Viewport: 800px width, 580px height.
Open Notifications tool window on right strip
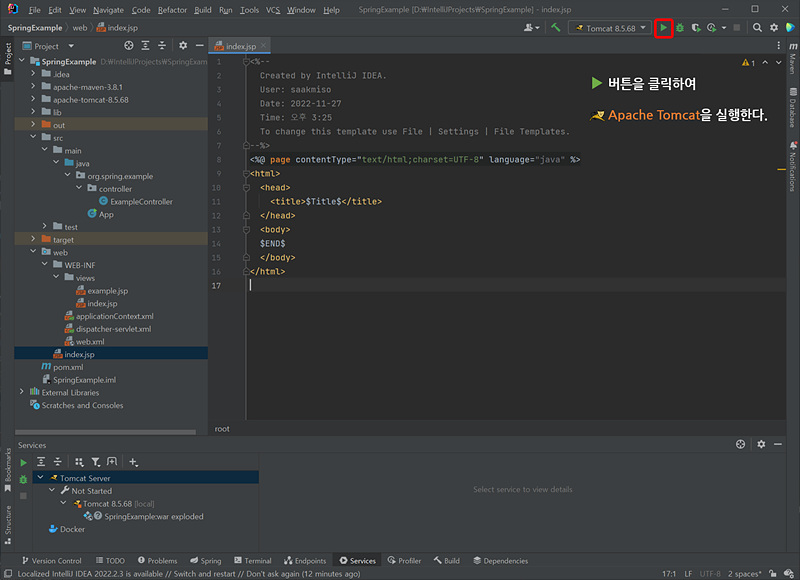[x=793, y=167]
